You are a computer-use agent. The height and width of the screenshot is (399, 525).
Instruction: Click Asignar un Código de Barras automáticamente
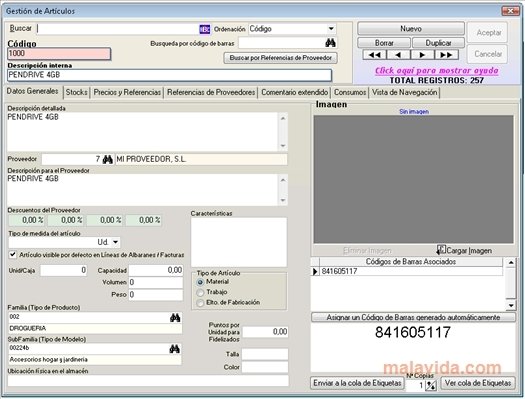pos(413,317)
